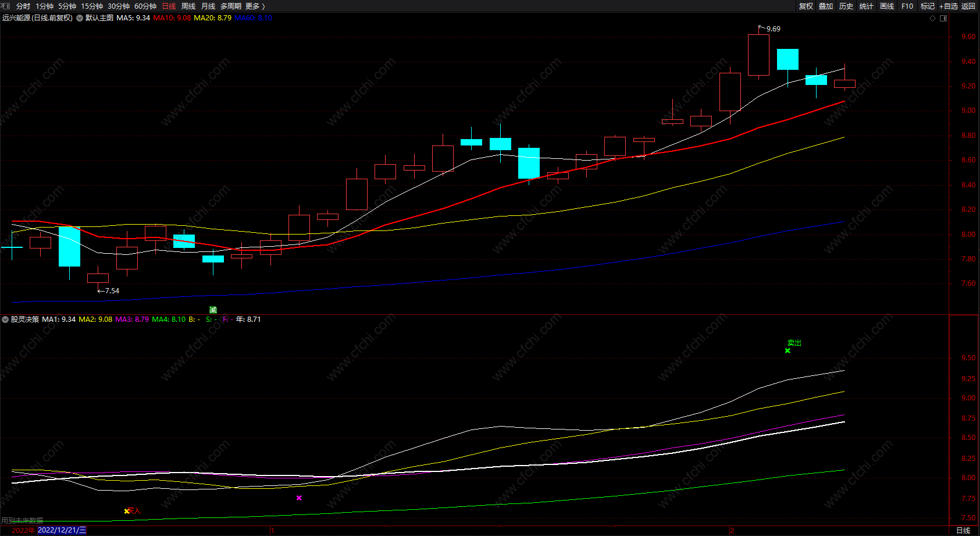980x536 pixels.
Task: Toggle the side panel icon in chart corner
Action: 943,18
